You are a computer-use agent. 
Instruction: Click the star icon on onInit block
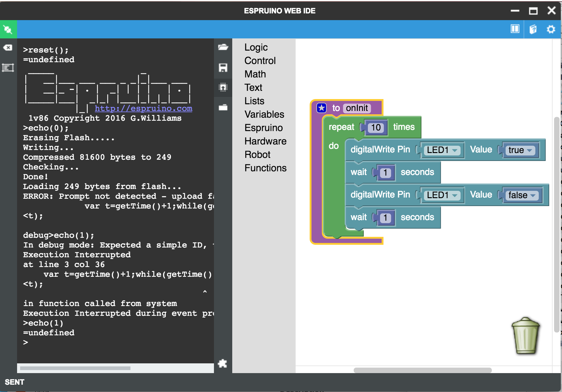[x=322, y=108]
